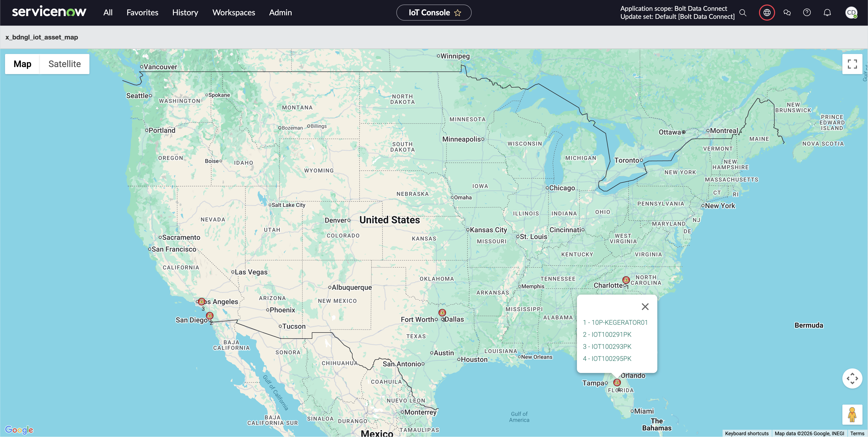This screenshot has height=437, width=868.
Task: Click the globe scope selector icon
Action: (767, 13)
